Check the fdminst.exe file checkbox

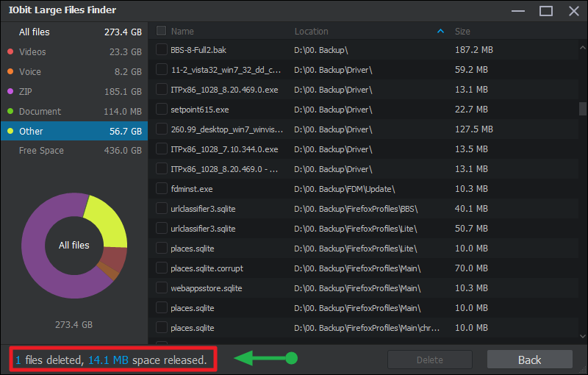[162, 188]
